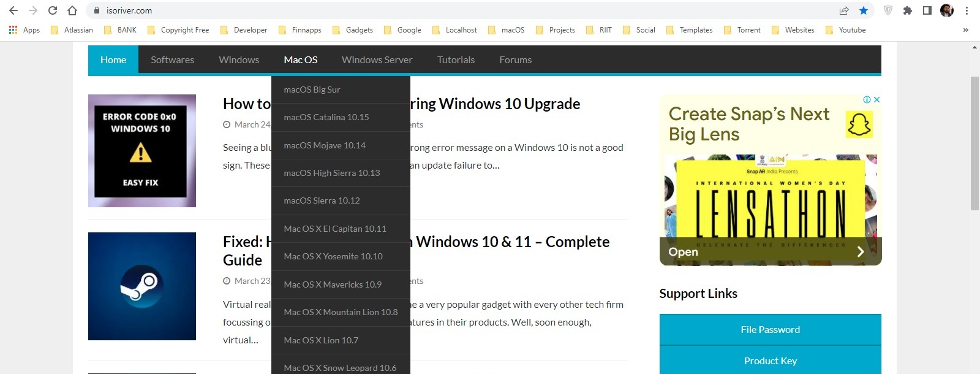Open the browser home page icon

(72, 10)
